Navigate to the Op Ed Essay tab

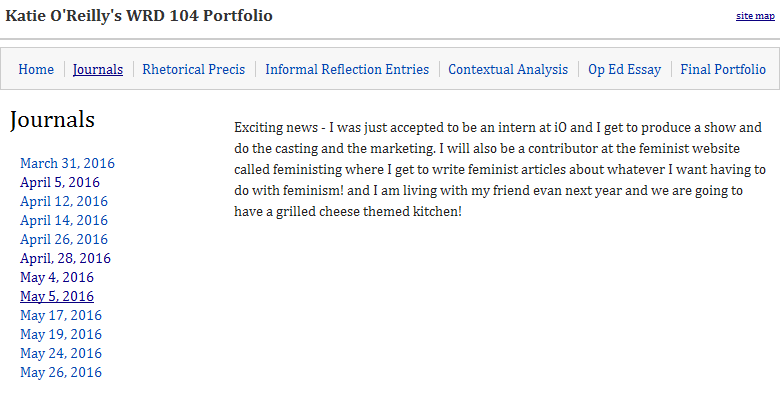[624, 70]
